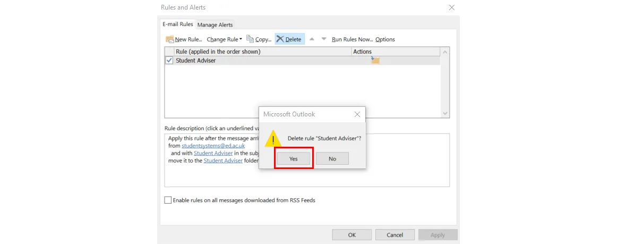Click the Rule column header
The image size is (644, 244).
pyautogui.click(x=262, y=52)
